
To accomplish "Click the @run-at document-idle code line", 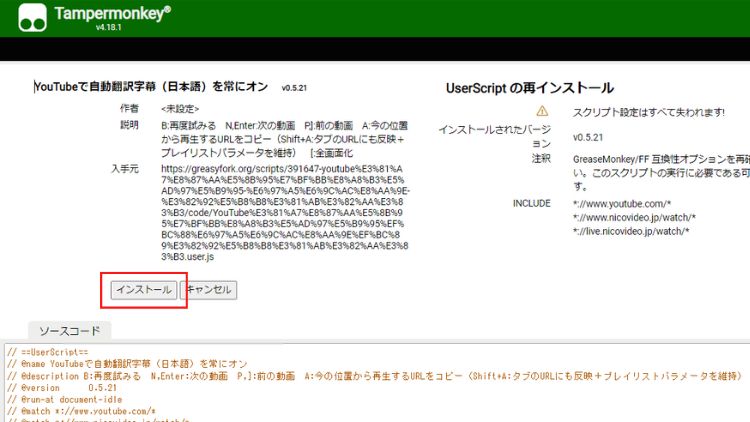I will [x=65, y=400].
